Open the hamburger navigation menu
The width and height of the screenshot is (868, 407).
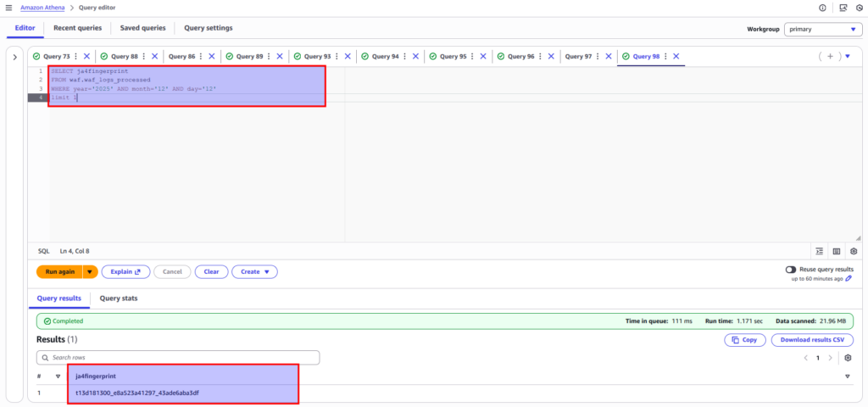tap(8, 8)
